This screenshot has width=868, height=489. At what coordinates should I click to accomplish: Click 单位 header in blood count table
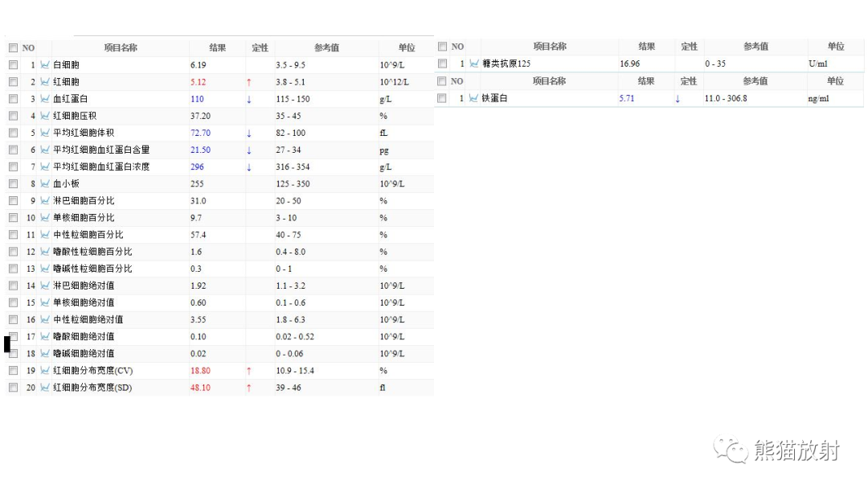[407, 47]
